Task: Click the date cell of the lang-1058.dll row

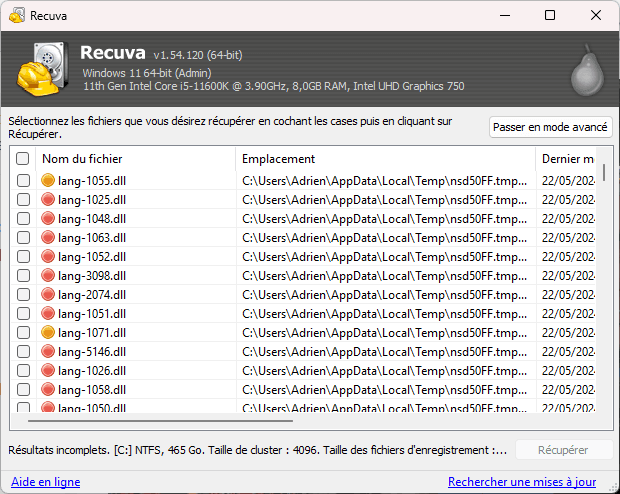Action: tap(568, 390)
